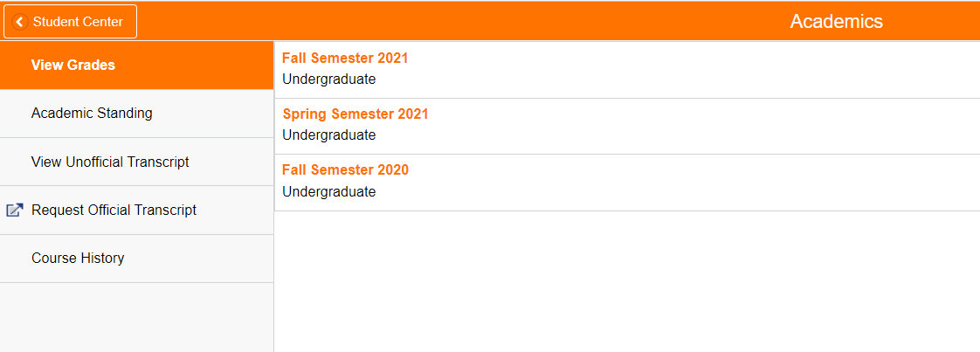Open Fall Semester 2021 grades
The width and height of the screenshot is (980, 352).
[345, 59]
